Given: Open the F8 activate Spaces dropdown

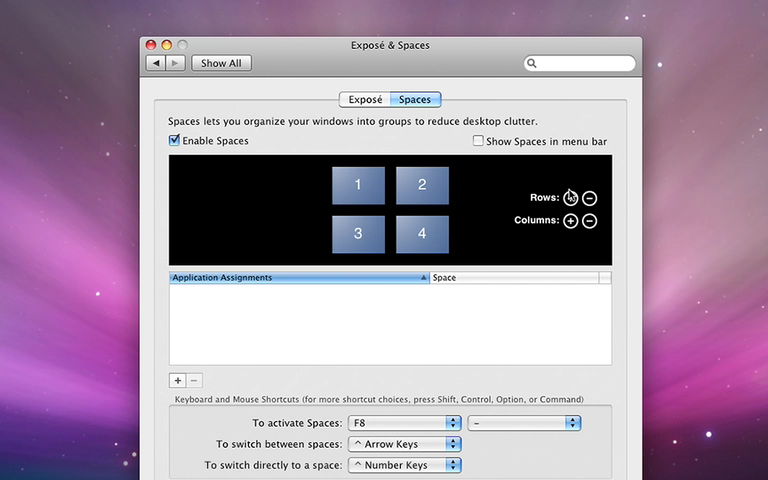Looking at the screenshot, I should pyautogui.click(x=405, y=423).
